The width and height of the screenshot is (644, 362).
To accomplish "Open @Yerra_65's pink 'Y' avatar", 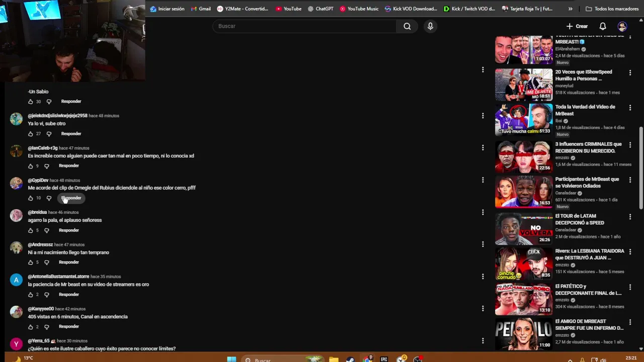I will click(x=16, y=344).
